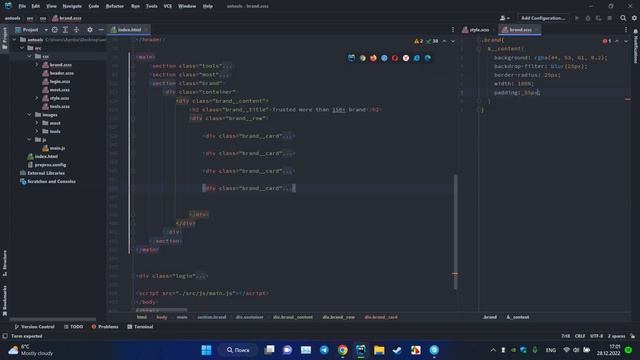Open page in Yandex browser icon
Viewport: 640px width, 360px height.
click(x=406, y=58)
